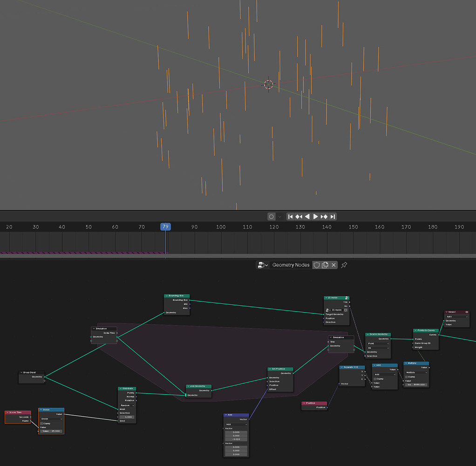Open the Random distribution method dropdown
This screenshot has height=466, width=476.
point(127,405)
